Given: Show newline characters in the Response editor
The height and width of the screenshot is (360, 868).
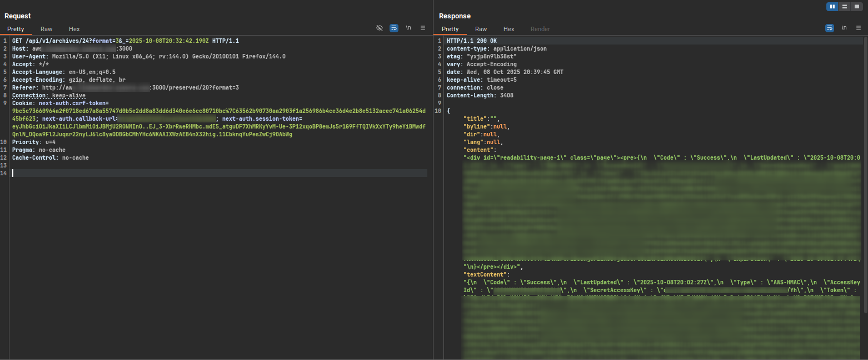Looking at the screenshot, I should point(844,28).
